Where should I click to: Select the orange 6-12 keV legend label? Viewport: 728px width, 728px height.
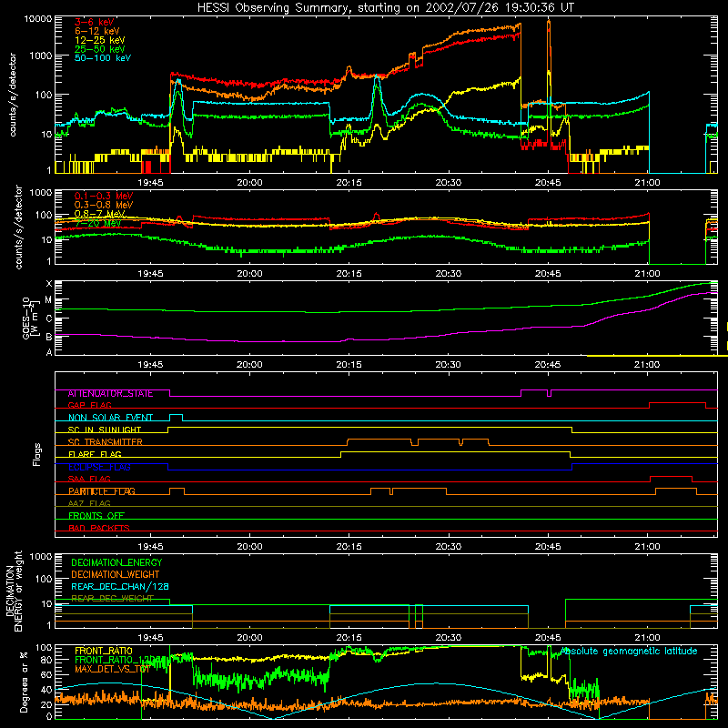96,31
